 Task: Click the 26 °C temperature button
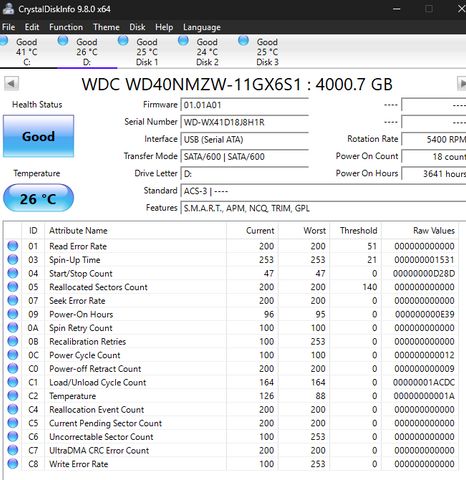38,198
